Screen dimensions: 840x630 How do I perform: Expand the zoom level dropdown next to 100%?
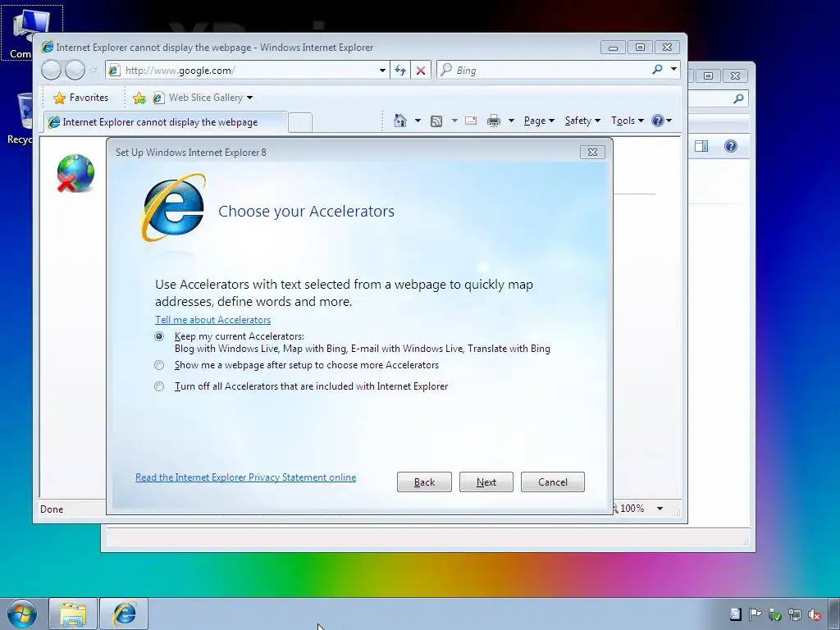(x=660, y=509)
